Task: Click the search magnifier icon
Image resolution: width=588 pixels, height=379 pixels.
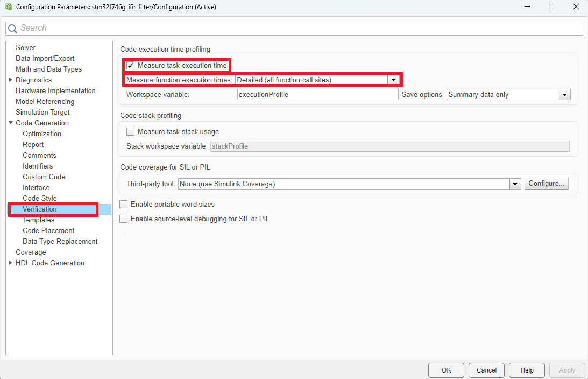Action: [x=12, y=29]
